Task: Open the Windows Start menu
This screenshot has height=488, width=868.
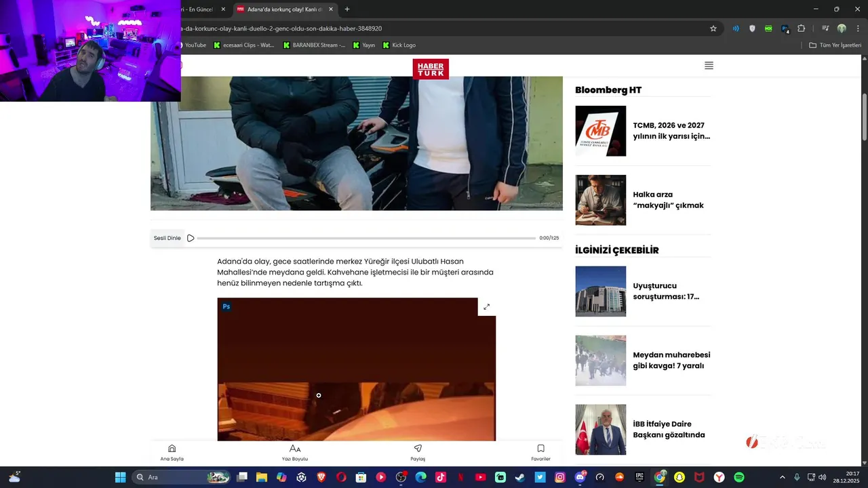Action: tap(120, 477)
